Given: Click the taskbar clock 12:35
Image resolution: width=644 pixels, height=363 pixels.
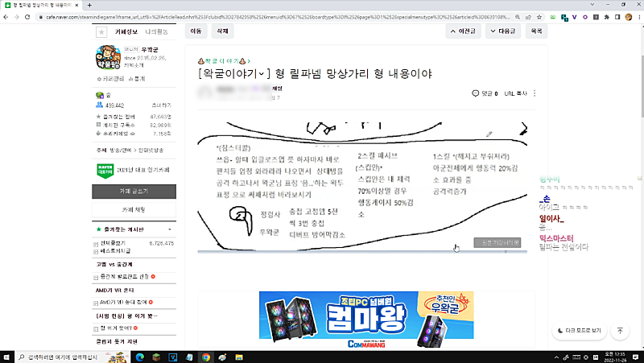Looking at the screenshot, I should click(614, 357).
